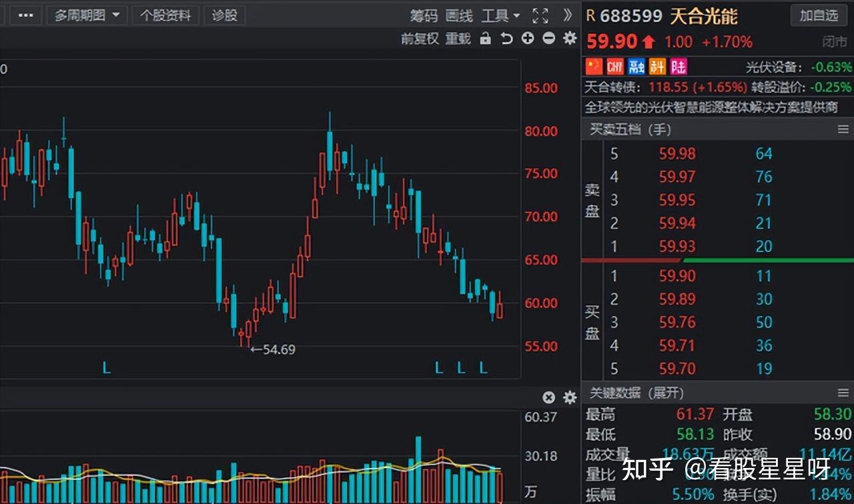Open the 个股资料 tab

[165, 15]
